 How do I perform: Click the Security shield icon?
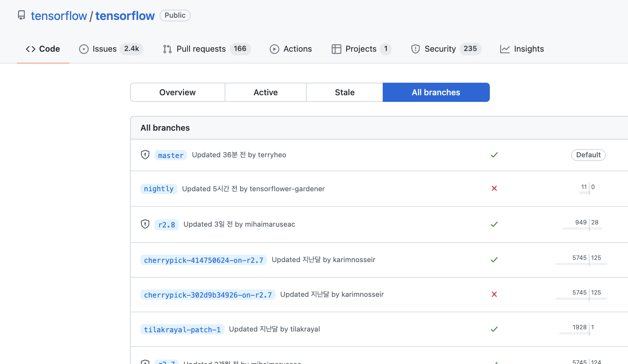click(x=416, y=49)
